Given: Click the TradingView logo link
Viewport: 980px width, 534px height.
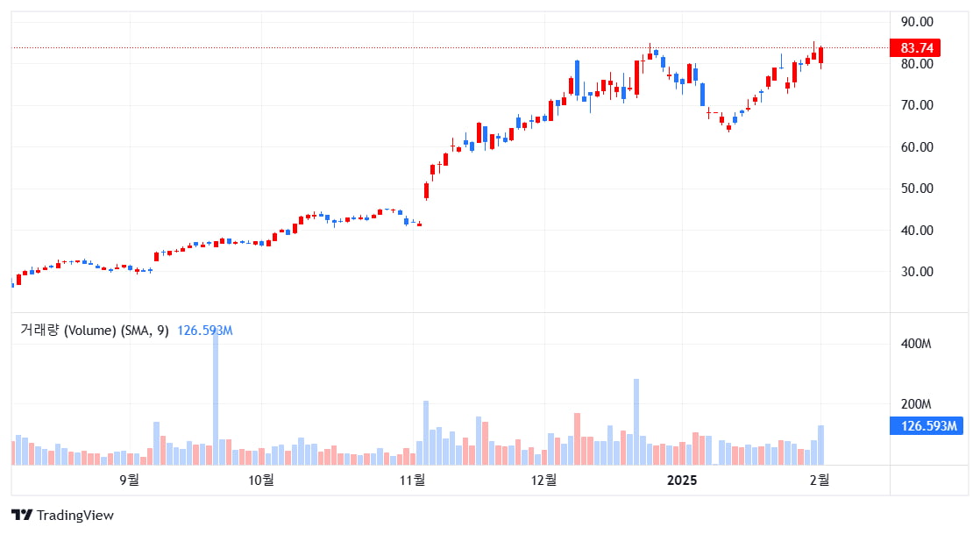Looking at the screenshot, I should click(62, 516).
